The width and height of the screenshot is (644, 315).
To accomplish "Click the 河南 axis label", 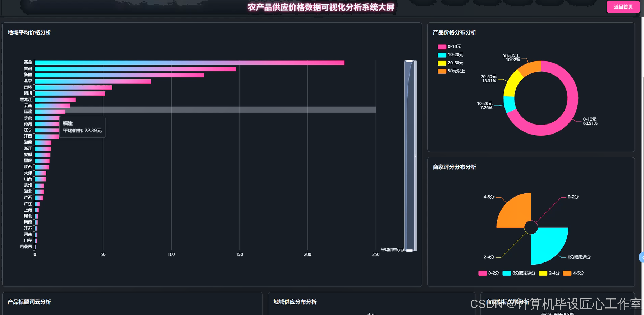I will [x=28, y=234].
